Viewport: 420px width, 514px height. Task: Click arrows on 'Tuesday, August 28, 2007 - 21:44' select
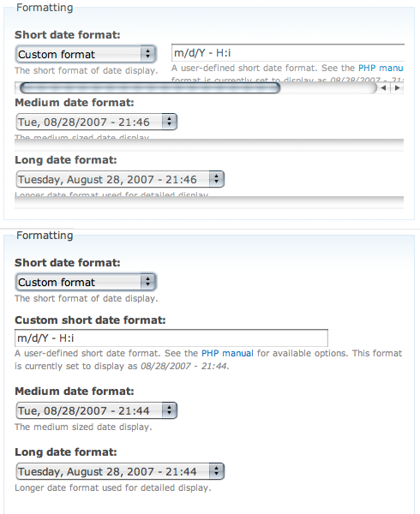[x=216, y=471]
